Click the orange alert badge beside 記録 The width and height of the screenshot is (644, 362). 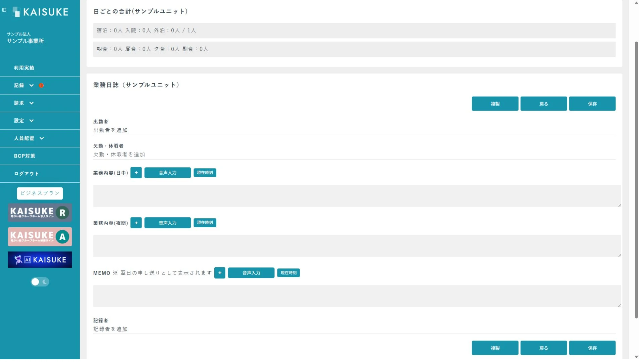point(41,85)
